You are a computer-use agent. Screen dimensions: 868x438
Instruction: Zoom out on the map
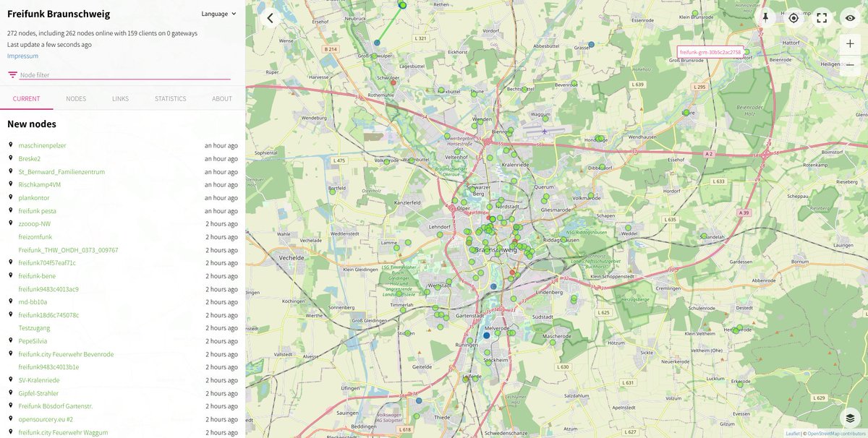(x=850, y=64)
